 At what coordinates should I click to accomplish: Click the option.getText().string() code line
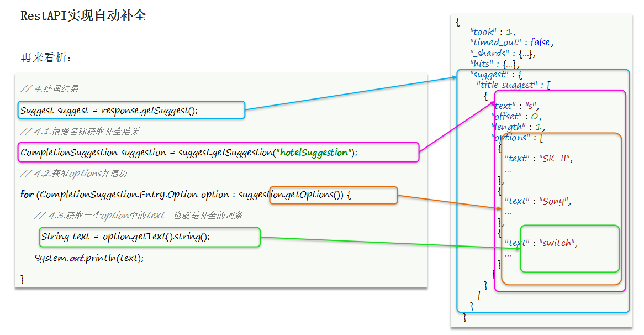point(126,237)
